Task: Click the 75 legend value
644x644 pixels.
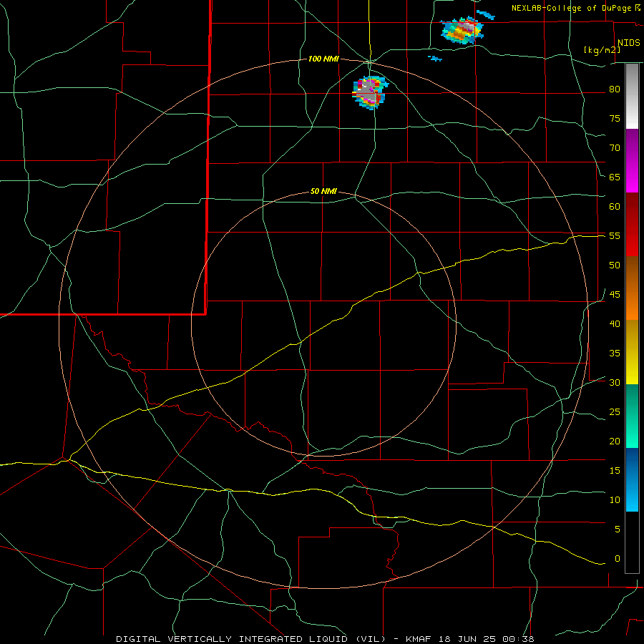Action: pos(615,118)
